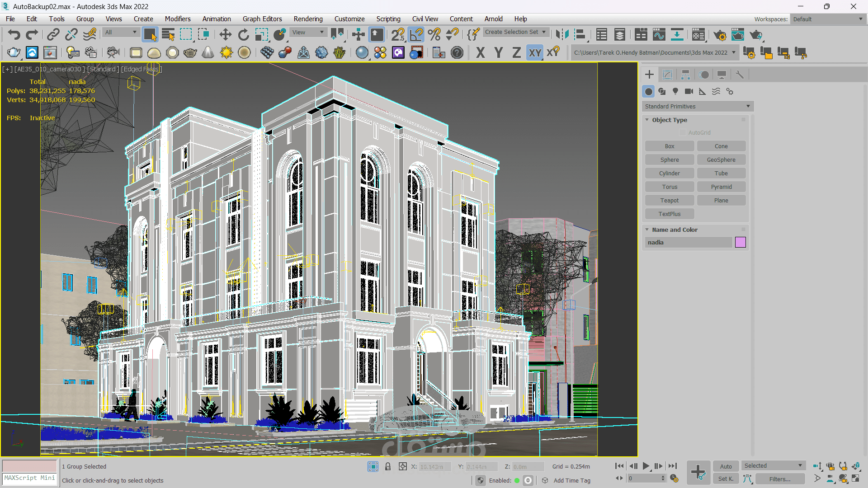Choose the Cameras category icon
Image resolution: width=868 pixels, height=488 pixels.
tap(689, 91)
